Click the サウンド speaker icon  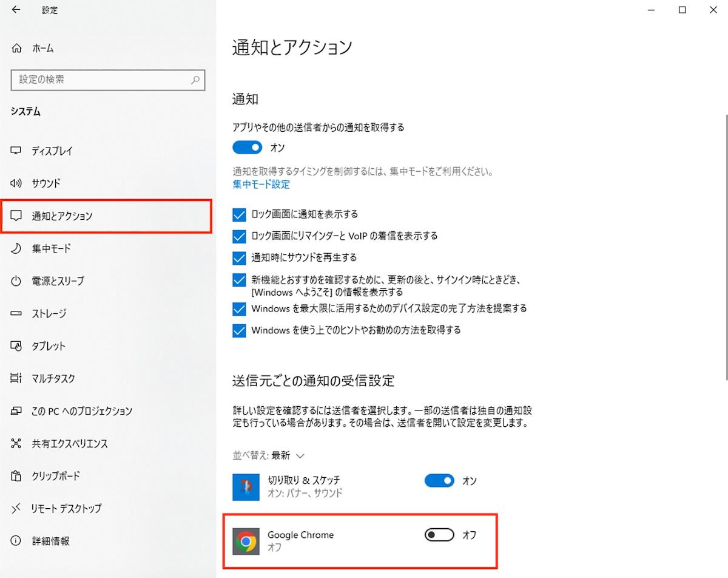pyautogui.click(x=16, y=183)
